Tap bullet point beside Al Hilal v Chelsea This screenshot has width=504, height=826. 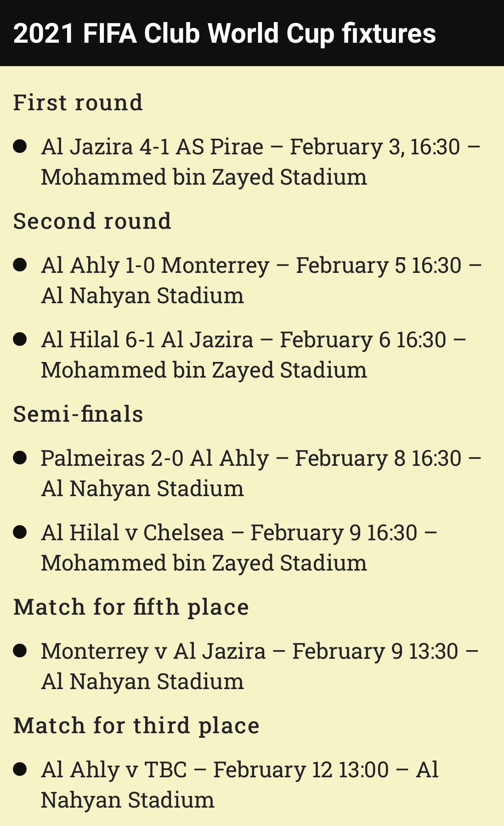pos(20,532)
